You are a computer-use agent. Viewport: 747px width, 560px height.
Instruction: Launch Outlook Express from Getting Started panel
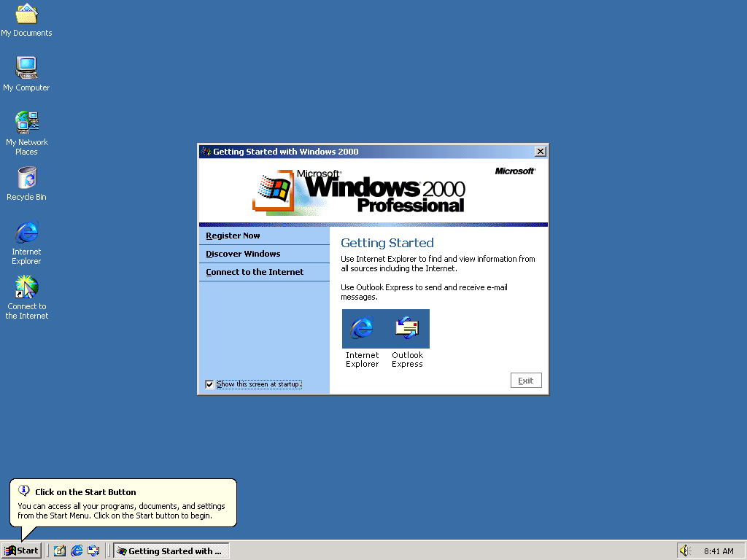pos(407,329)
